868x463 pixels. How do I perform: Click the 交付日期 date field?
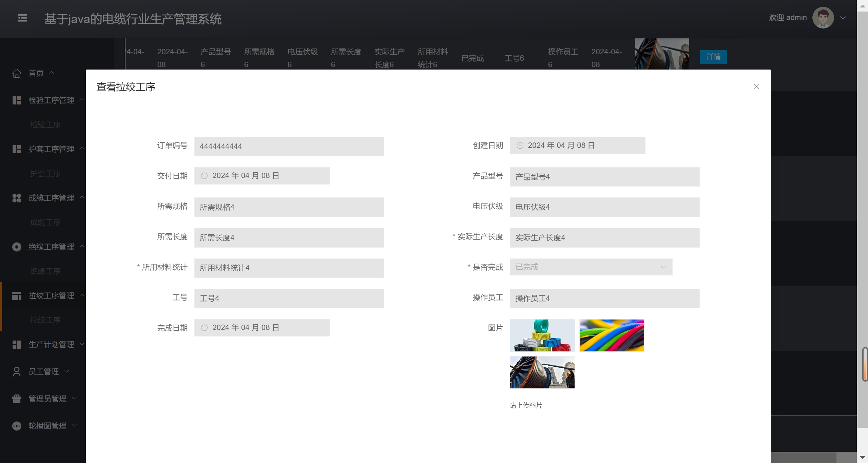[x=262, y=176]
